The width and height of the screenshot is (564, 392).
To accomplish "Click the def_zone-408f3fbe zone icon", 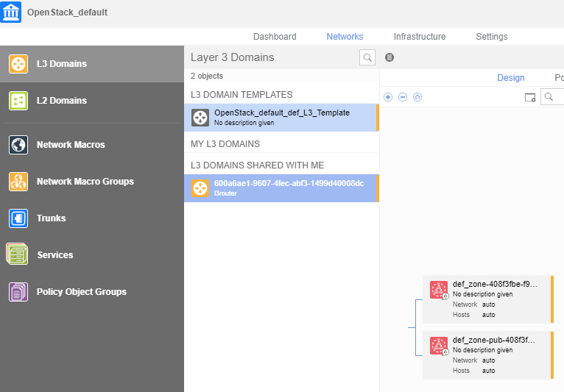I will coord(439,290).
